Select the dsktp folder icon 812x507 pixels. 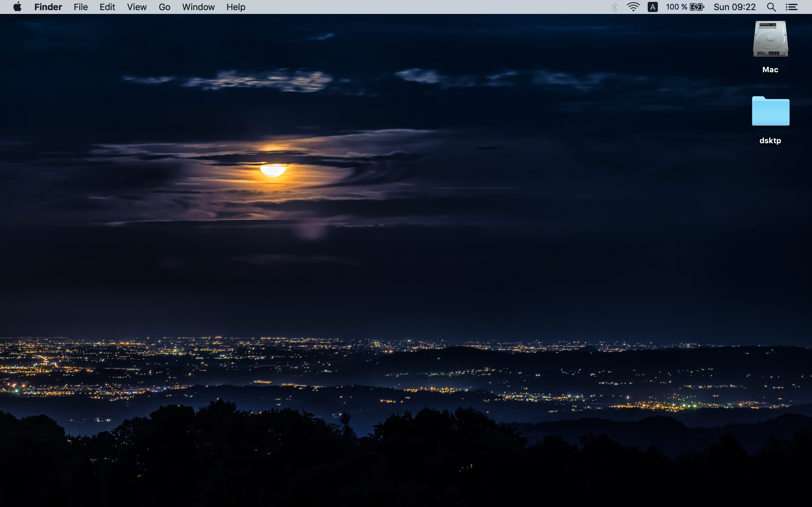tap(770, 111)
